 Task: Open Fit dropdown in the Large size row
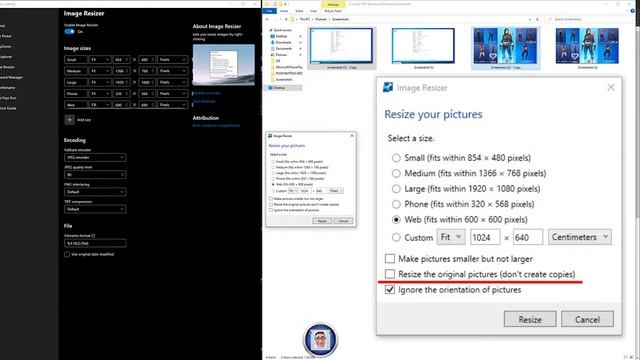[x=100, y=82]
